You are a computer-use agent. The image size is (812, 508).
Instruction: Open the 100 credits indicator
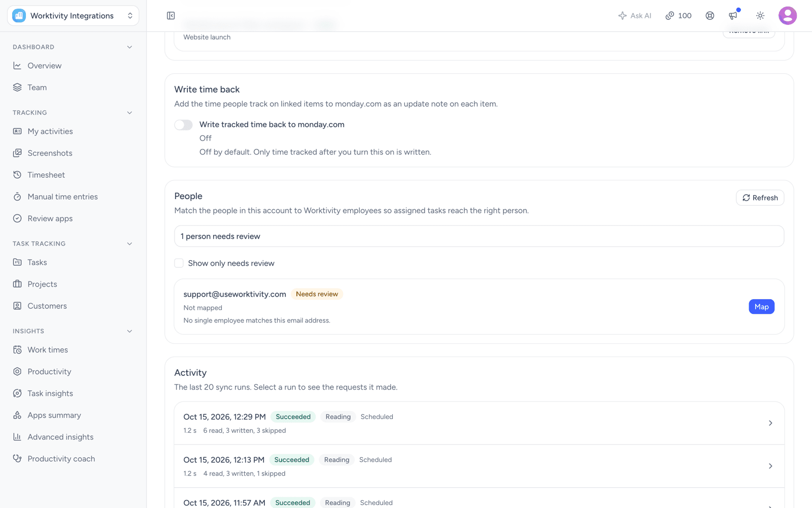point(679,16)
